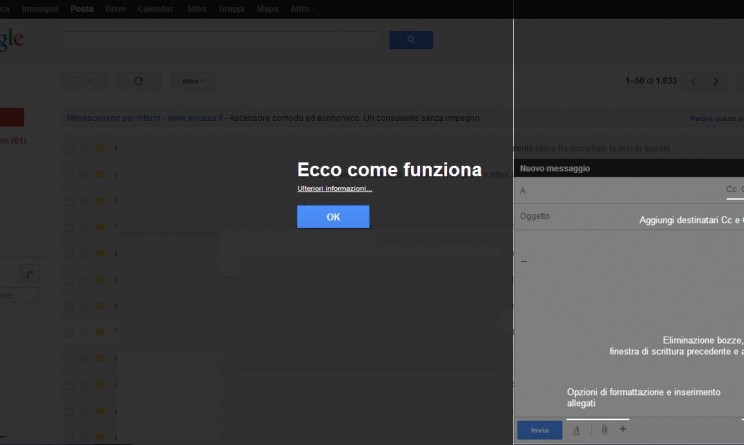Tick the fourth message checkbox

(69, 228)
